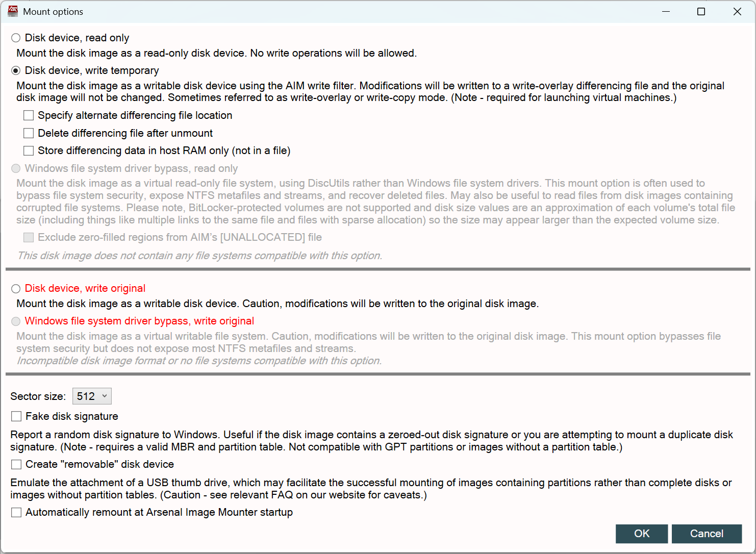Viewport: 756px width, 554px height.
Task: Minimize the Mount options dialog
Action: [x=666, y=11]
